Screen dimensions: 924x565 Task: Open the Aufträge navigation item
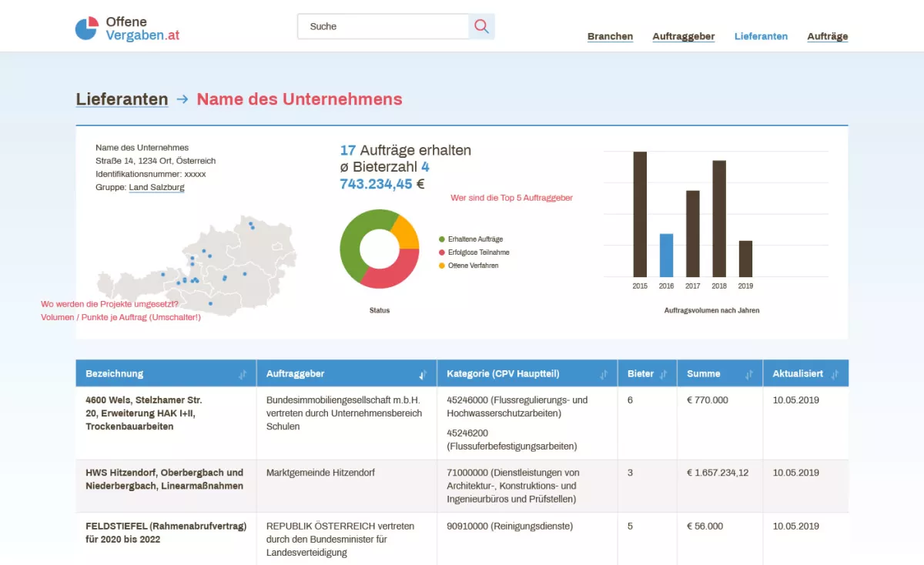[827, 36]
